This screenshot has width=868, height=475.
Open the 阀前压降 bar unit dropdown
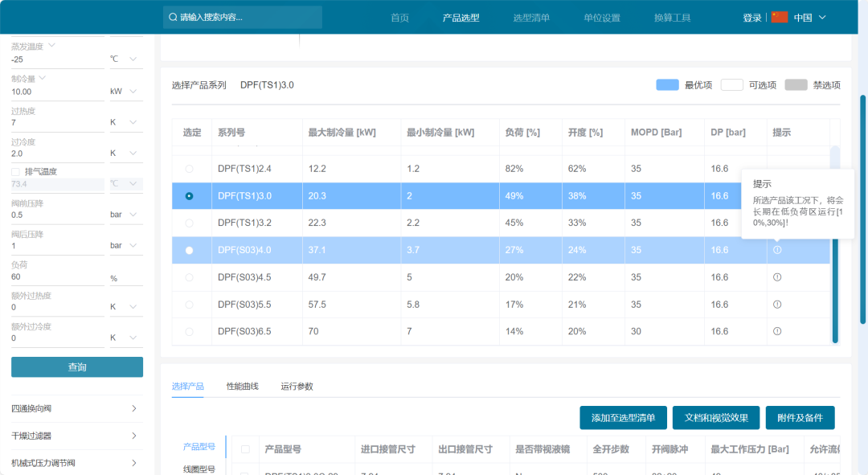point(126,215)
